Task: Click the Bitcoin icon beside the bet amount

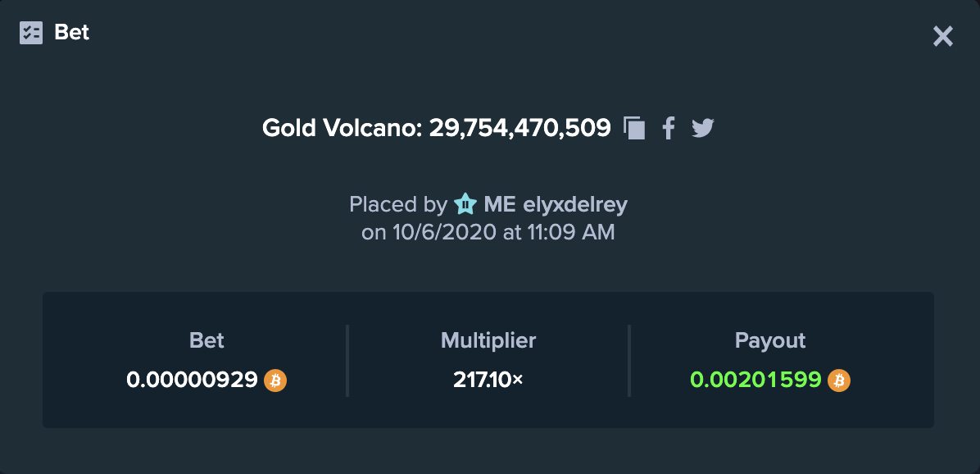Action: tap(275, 381)
